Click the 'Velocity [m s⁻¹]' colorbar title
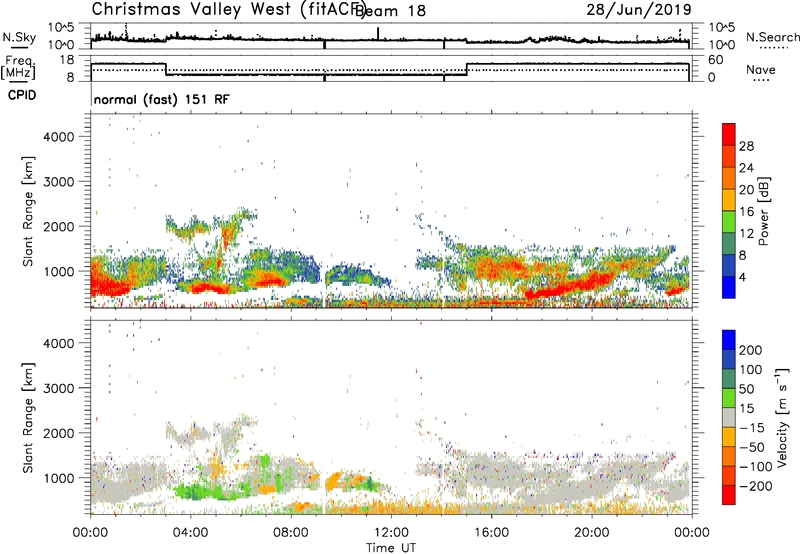 point(782,417)
